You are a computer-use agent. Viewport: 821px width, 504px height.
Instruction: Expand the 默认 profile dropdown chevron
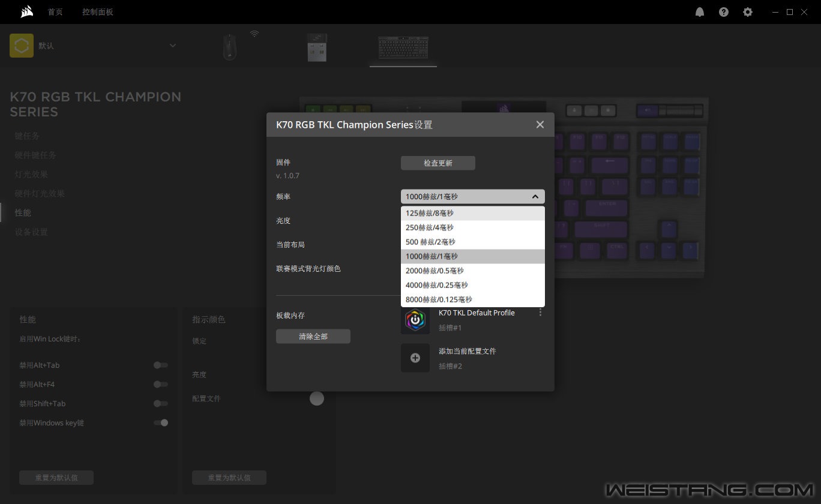click(173, 46)
